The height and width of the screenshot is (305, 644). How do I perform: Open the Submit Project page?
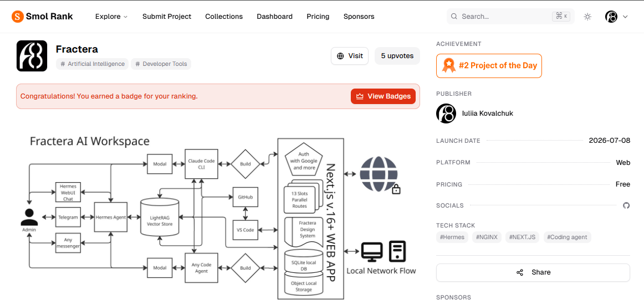(x=167, y=17)
